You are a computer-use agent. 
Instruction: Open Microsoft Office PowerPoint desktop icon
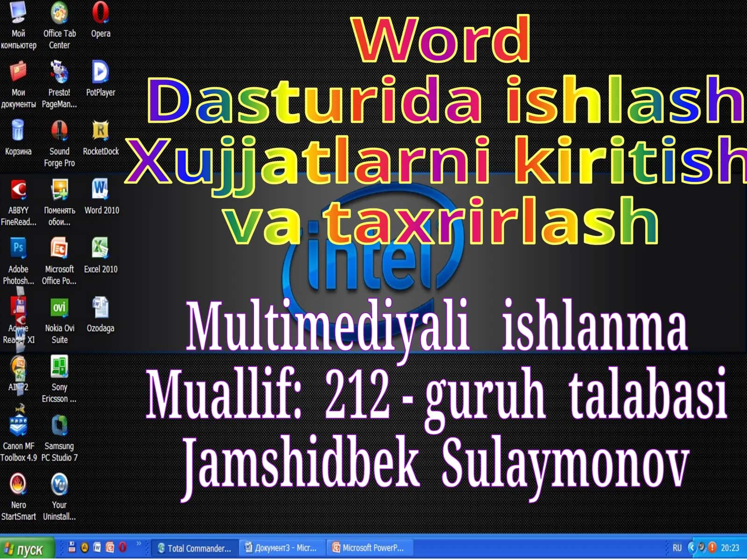[x=59, y=260]
